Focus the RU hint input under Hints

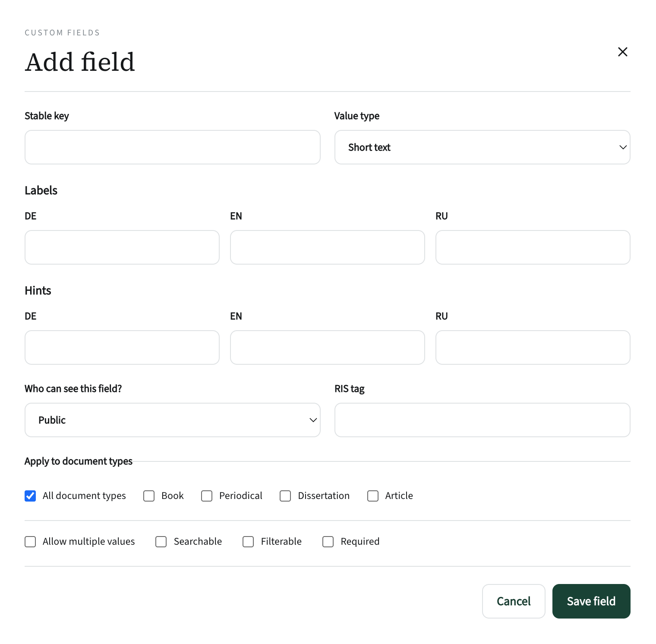[x=533, y=347]
